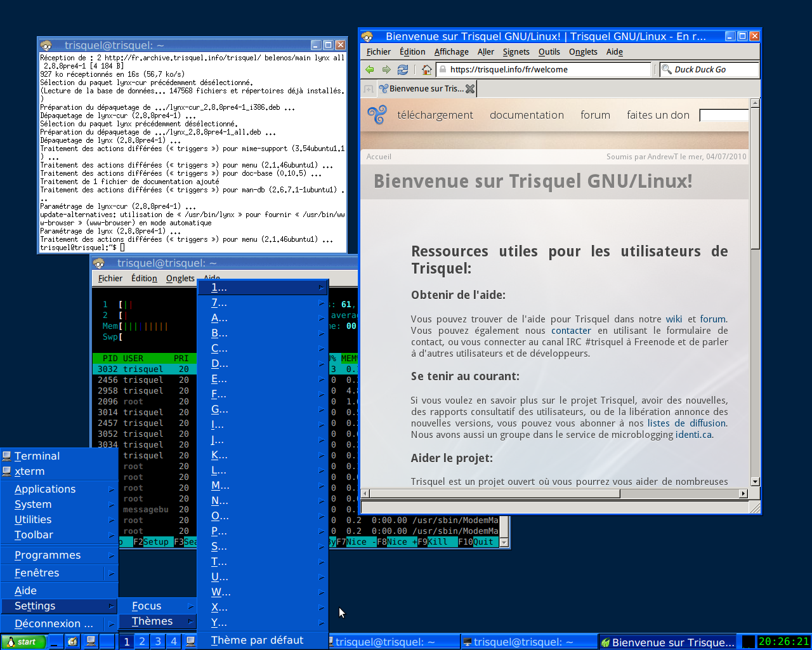This screenshot has width=812, height=650.
Task: Click the clock showing 20:26:21
Action: pos(783,642)
